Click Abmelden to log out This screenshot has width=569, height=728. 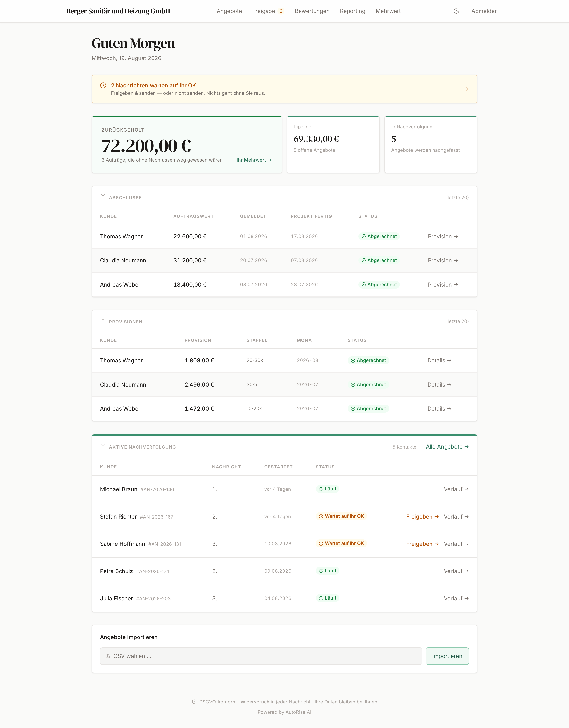click(x=484, y=11)
